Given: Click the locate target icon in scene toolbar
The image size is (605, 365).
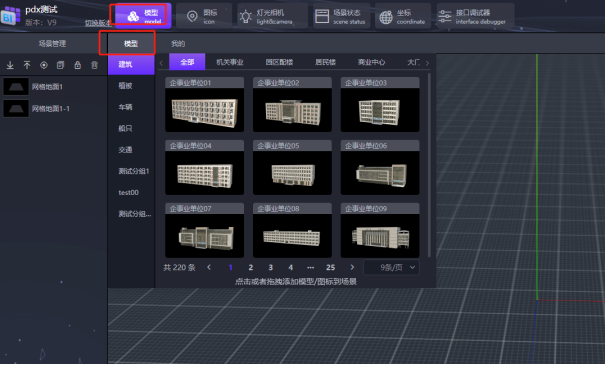Looking at the screenshot, I should (44, 65).
